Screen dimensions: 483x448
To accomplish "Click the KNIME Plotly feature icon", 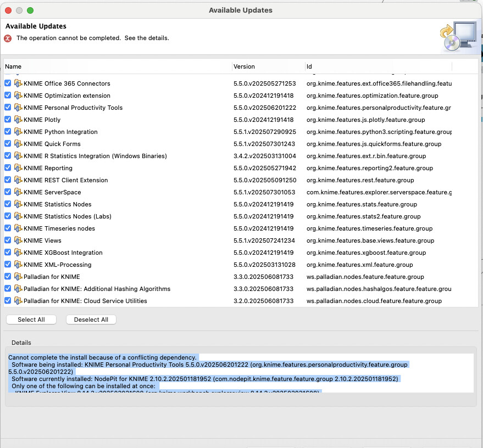I will pyautogui.click(x=18, y=120).
